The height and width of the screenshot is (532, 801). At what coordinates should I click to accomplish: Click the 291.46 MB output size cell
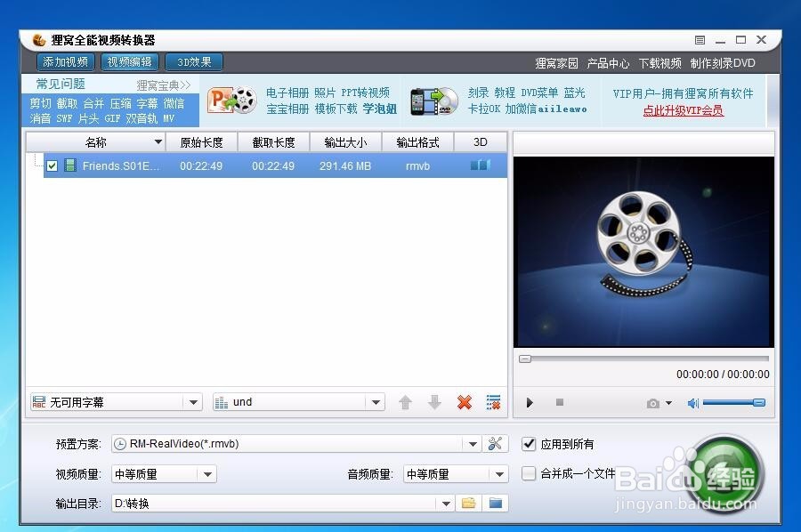pos(344,166)
